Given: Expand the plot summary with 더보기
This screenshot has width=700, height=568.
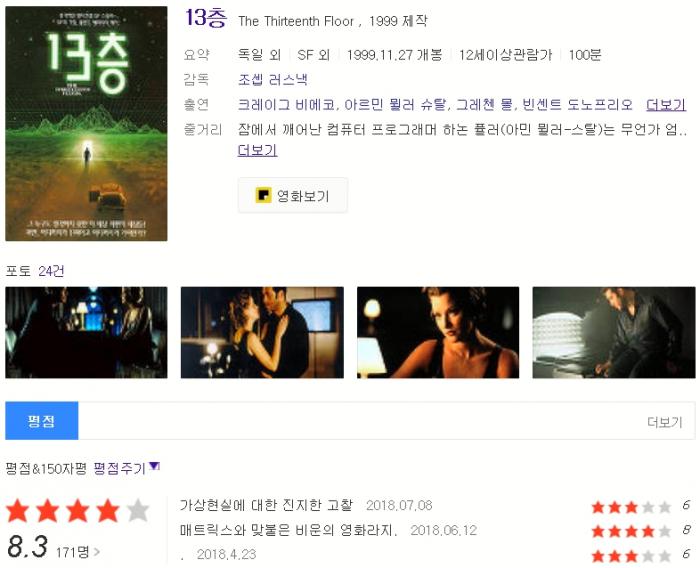Looking at the screenshot, I should [x=258, y=150].
